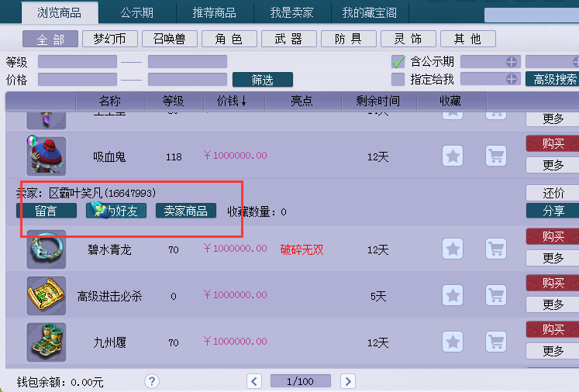Favorite the 碧水青龙 listing star
Screen dimensions: 579x392
[x=453, y=249]
